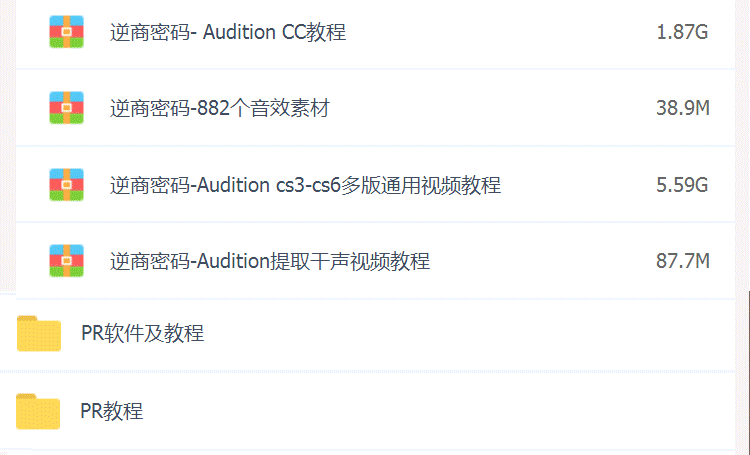
Task: Click the archive icon for Audition提取干声视频教程
Action: click(66, 261)
